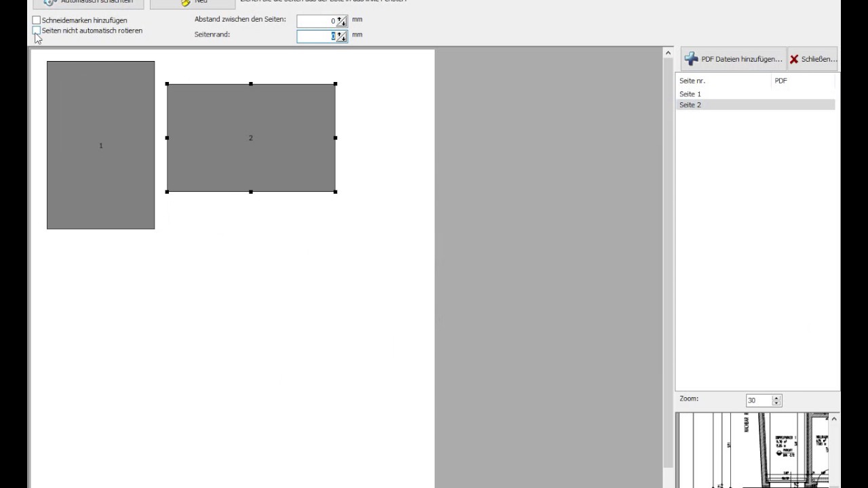Screen dimensions: 868x488
Task: Click preview pane scrollbar up arrow
Action: coord(834,419)
